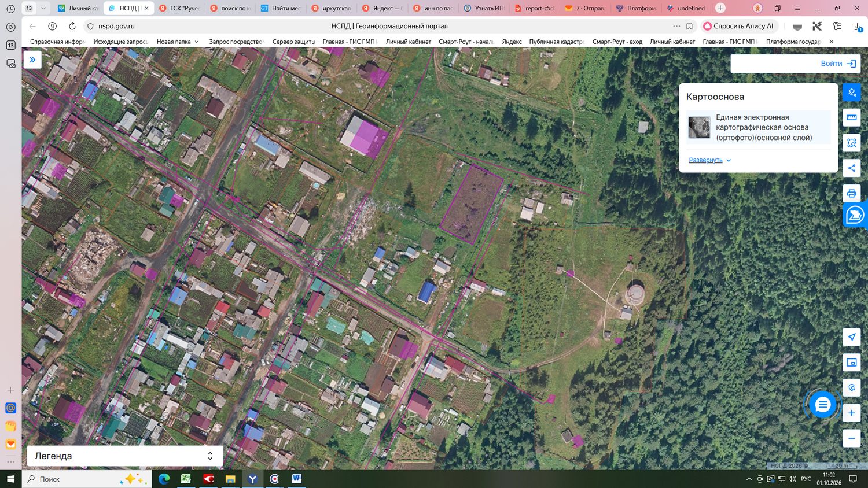Open Yandex home button beside back arrow
This screenshot has height=488, width=868.
click(x=52, y=26)
